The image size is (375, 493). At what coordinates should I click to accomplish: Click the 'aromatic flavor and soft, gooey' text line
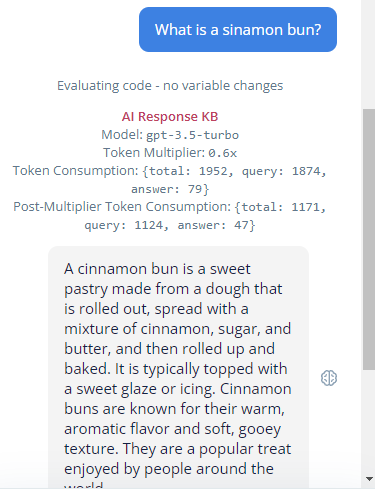[172, 429]
